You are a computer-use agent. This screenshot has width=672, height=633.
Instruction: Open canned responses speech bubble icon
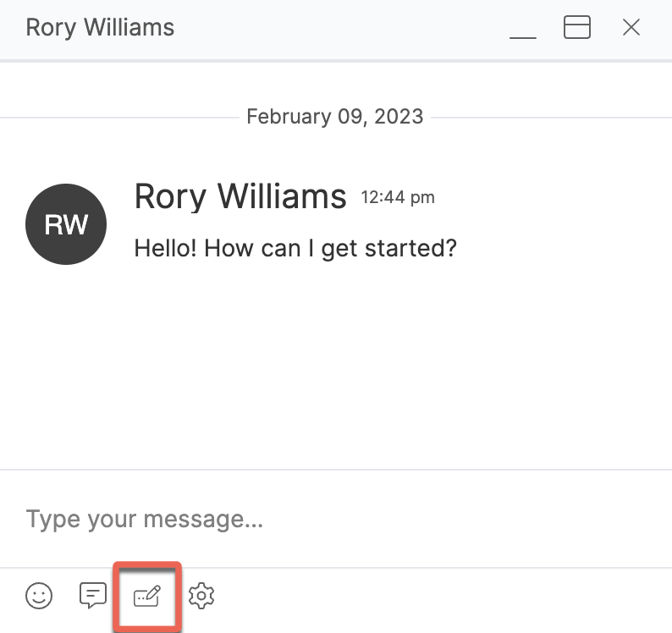pos(93,595)
